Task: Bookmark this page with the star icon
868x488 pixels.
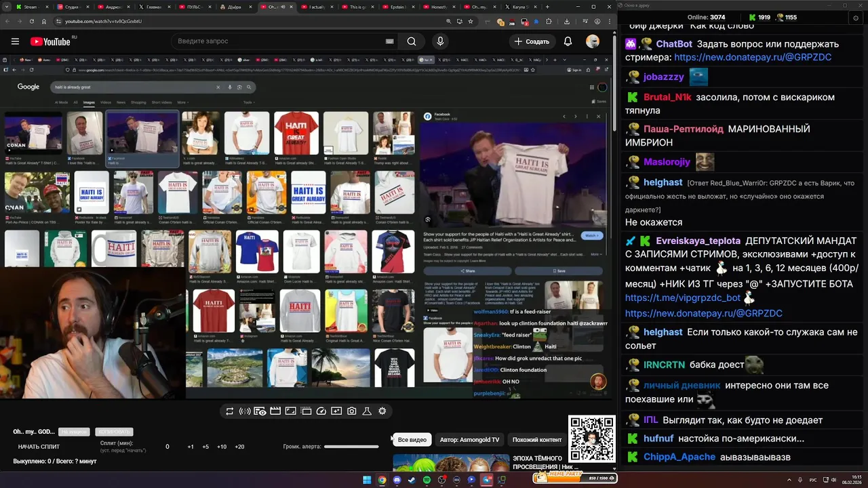Action: point(470,21)
